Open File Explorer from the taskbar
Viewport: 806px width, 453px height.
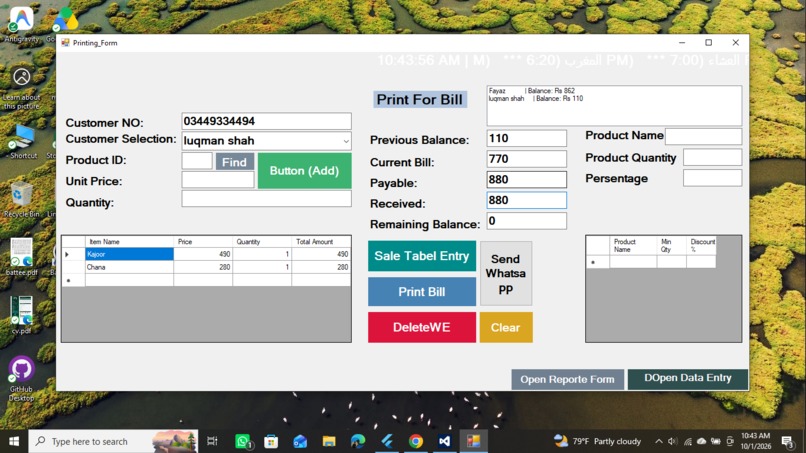(x=329, y=441)
